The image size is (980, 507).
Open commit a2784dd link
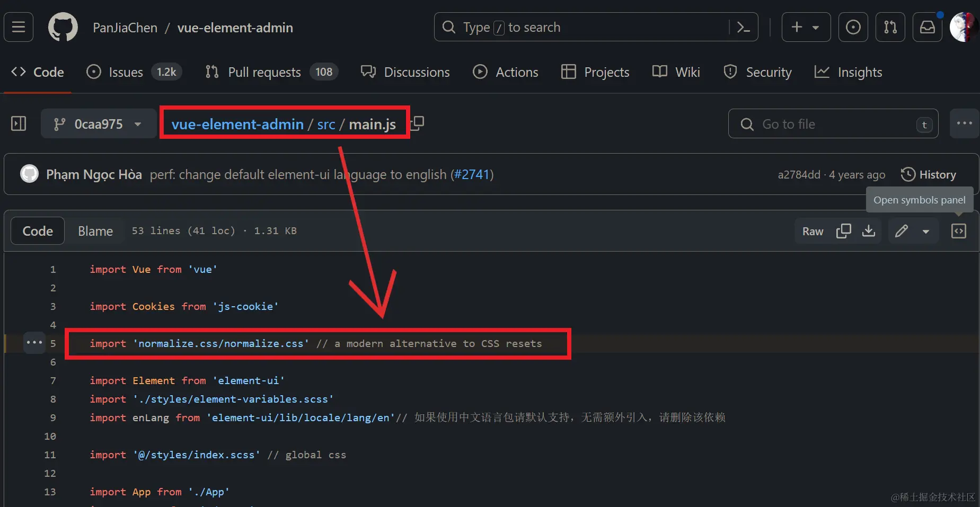click(799, 175)
